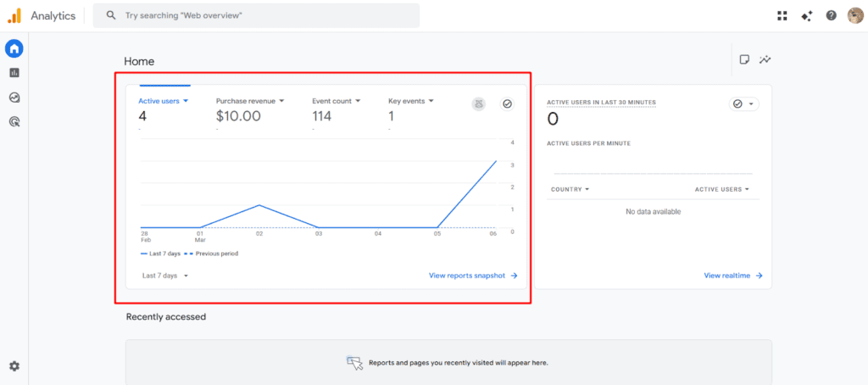Click the check circle icon in overview card

coord(507,103)
